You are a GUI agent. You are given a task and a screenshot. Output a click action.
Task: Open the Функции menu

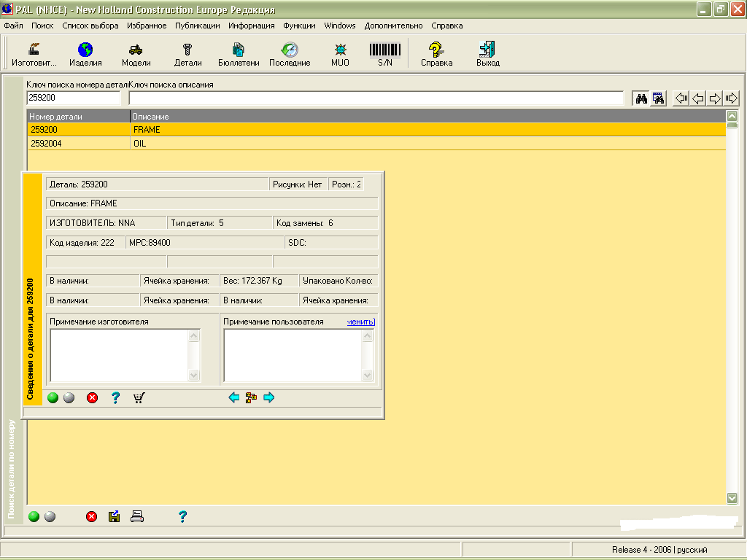coord(299,26)
